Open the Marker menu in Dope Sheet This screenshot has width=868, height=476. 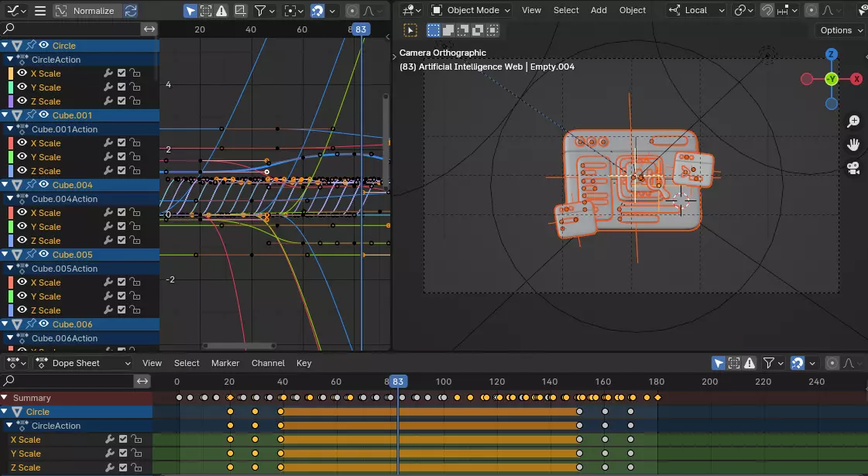pos(225,363)
